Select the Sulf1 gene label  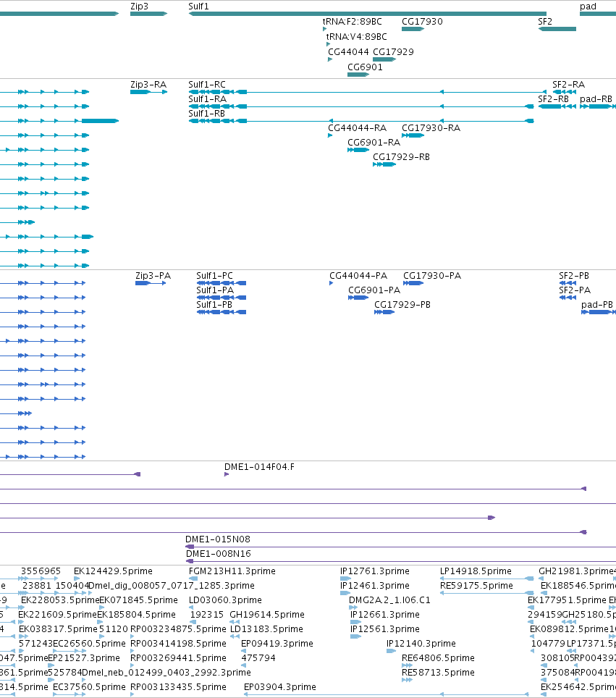198,7
